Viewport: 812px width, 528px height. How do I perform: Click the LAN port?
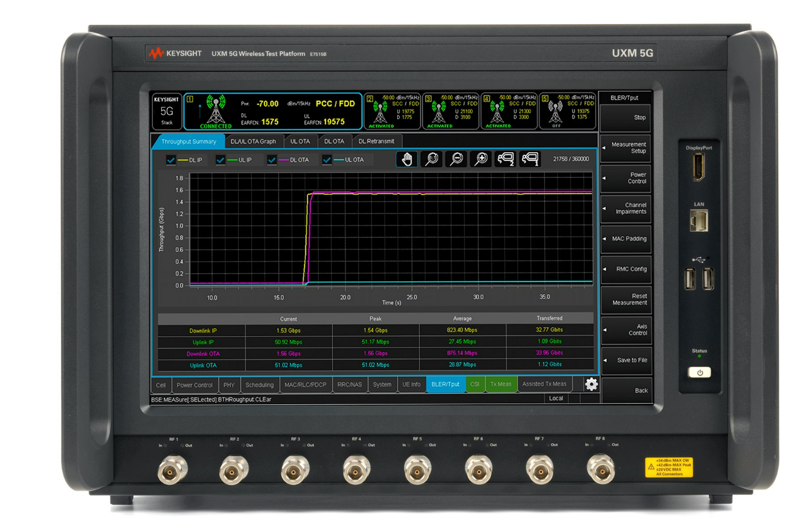pyautogui.click(x=699, y=222)
